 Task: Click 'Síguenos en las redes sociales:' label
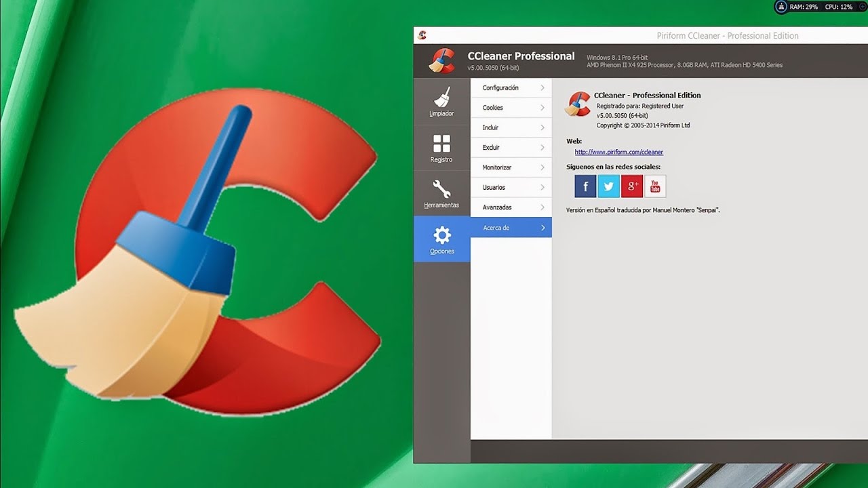click(613, 167)
